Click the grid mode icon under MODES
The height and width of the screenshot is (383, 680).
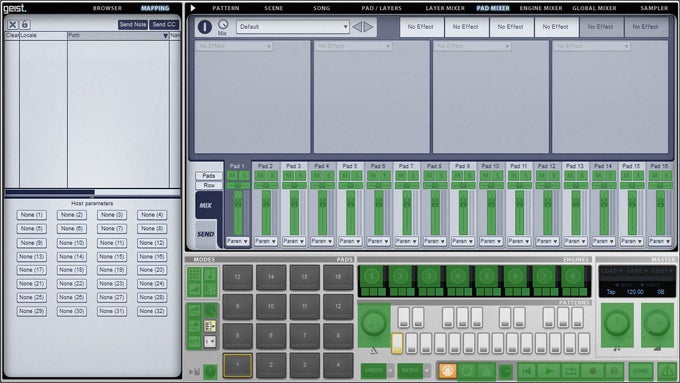pyautogui.click(x=194, y=274)
